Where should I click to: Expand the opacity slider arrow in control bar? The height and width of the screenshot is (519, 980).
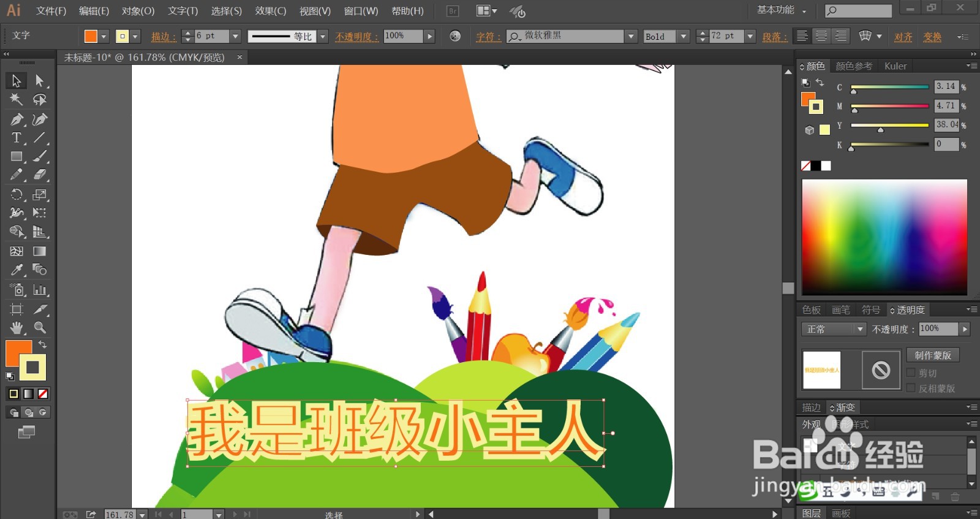pyautogui.click(x=430, y=36)
